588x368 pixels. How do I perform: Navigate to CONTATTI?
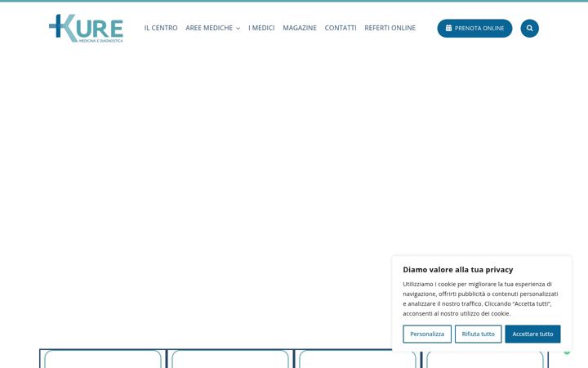(x=341, y=28)
